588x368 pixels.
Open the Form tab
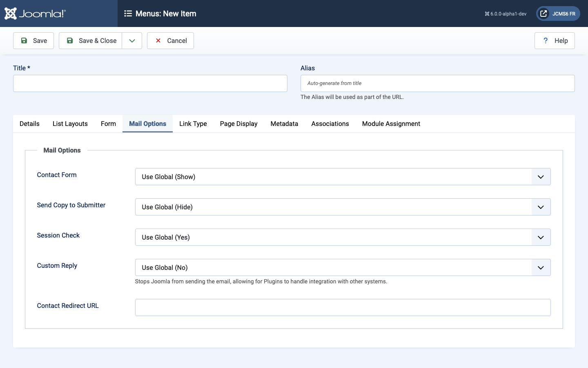point(108,123)
